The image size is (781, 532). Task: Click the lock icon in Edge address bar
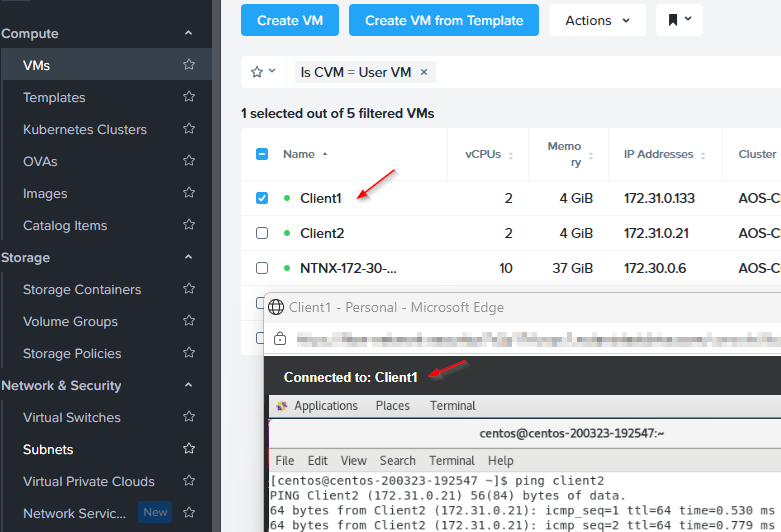(x=280, y=339)
